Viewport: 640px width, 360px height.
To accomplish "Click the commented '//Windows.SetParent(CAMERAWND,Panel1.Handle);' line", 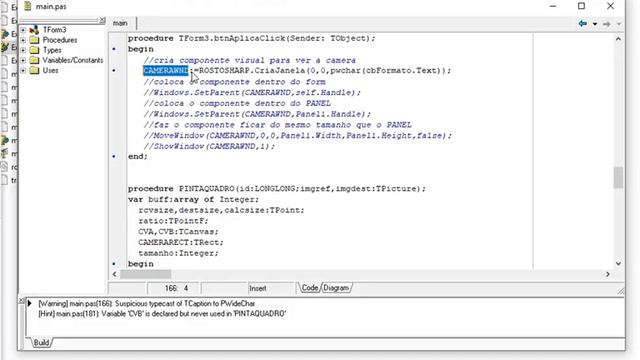I will [x=257, y=114].
